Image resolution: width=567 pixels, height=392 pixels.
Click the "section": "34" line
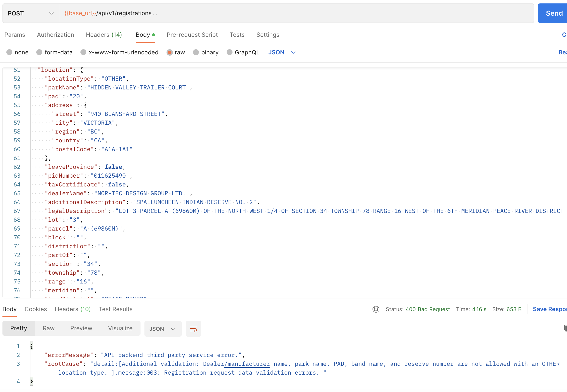(73, 264)
